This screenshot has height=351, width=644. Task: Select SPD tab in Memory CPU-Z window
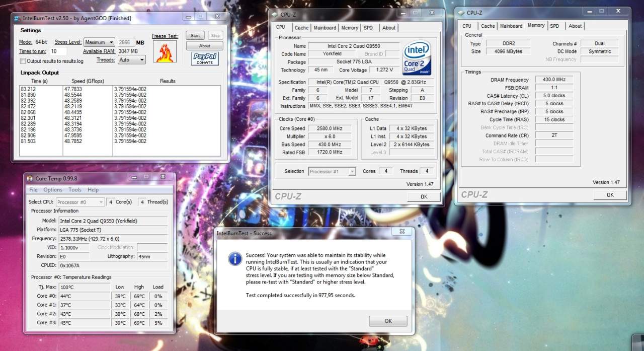point(554,26)
